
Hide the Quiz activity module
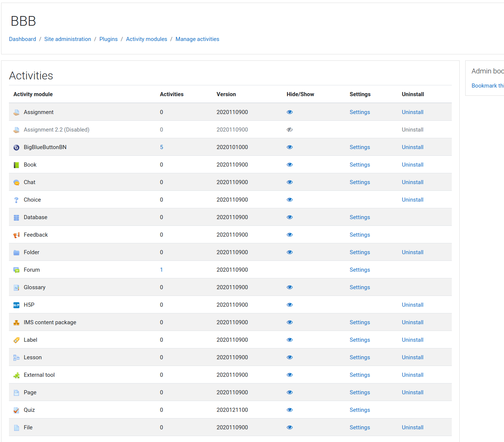point(290,410)
